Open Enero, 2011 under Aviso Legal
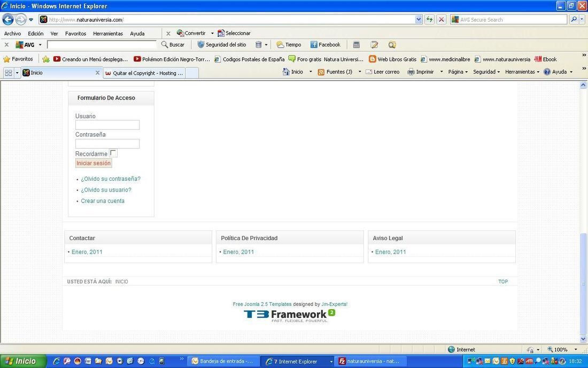This screenshot has height=368, width=588. [x=390, y=252]
